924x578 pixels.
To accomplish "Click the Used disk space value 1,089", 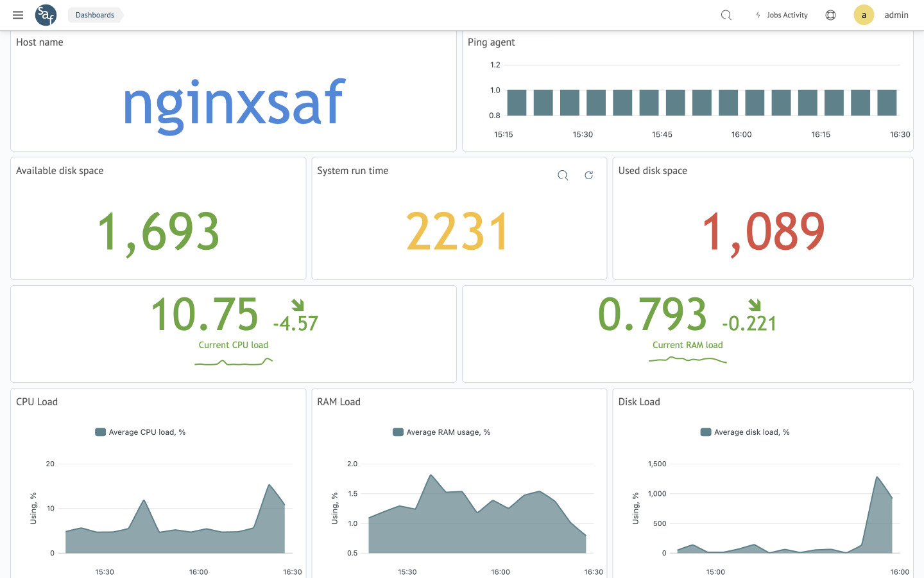I will tap(763, 232).
